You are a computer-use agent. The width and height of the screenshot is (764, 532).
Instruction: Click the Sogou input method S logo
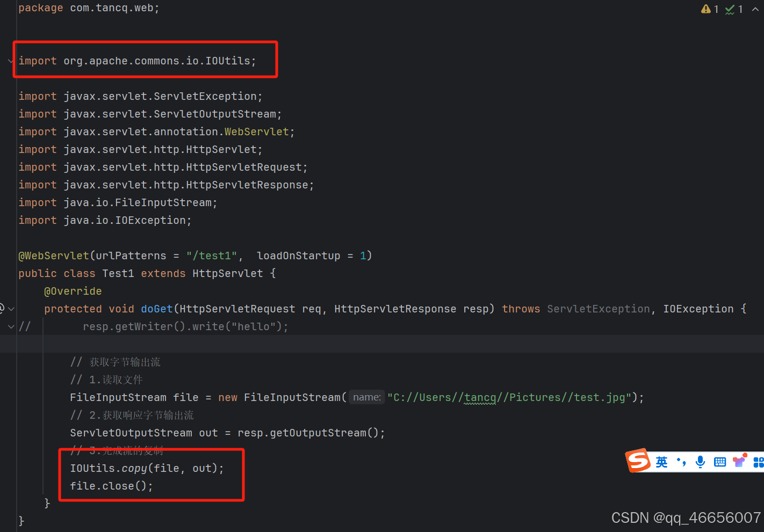pos(638,461)
